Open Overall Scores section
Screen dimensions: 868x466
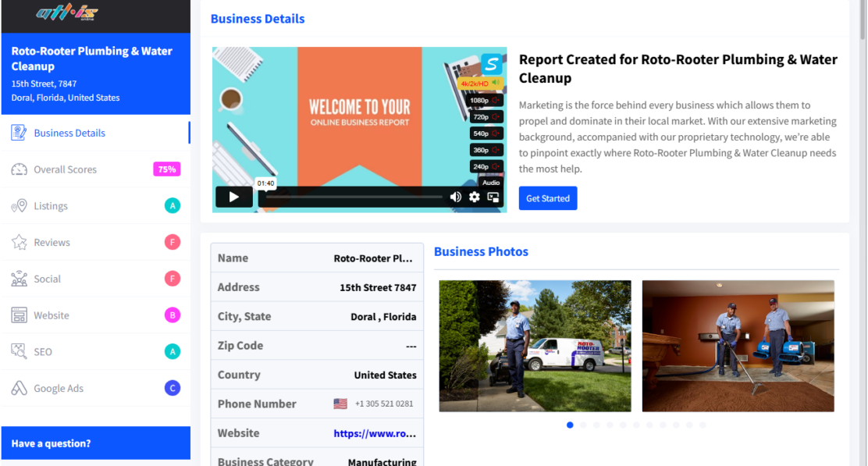pyautogui.click(x=96, y=169)
